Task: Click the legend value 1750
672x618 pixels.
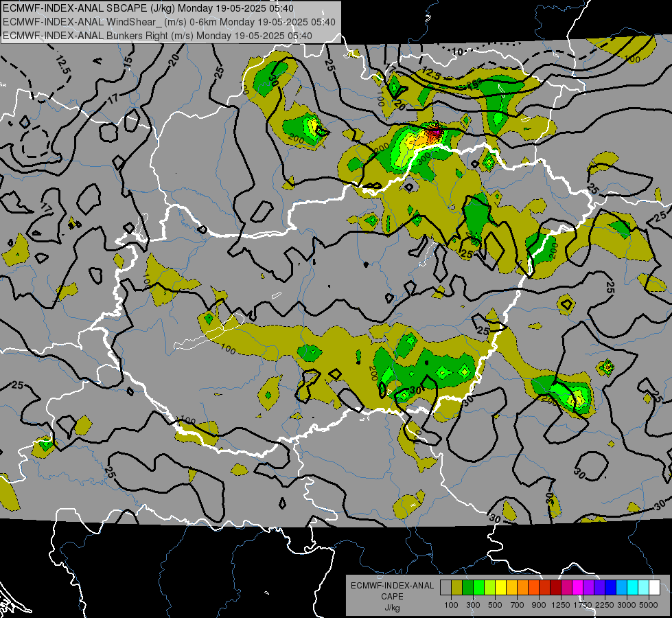Action: pos(583,605)
